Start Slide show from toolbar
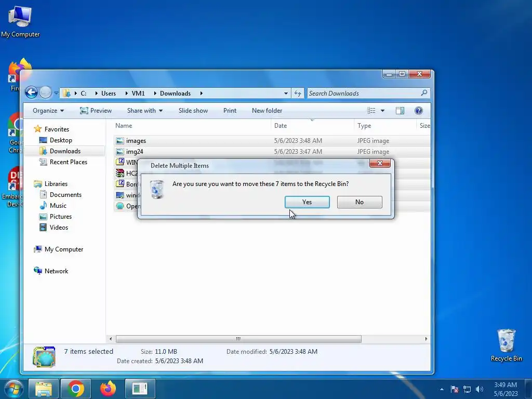 (193, 111)
